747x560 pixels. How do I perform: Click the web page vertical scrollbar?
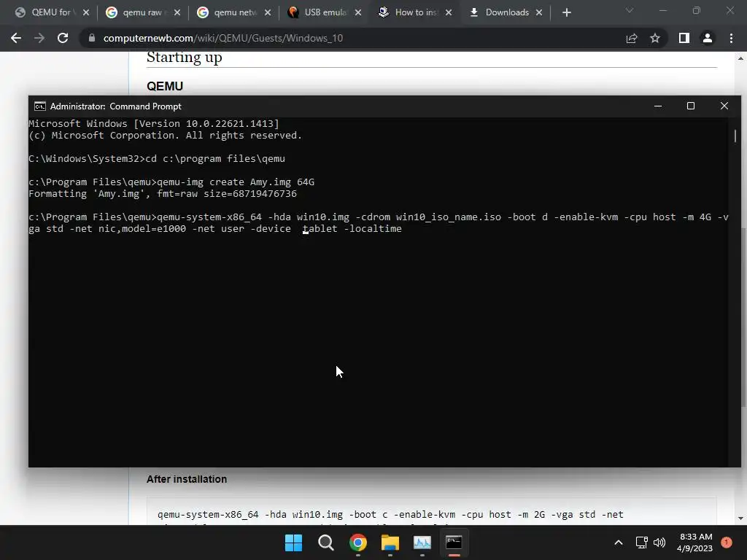click(x=742, y=317)
